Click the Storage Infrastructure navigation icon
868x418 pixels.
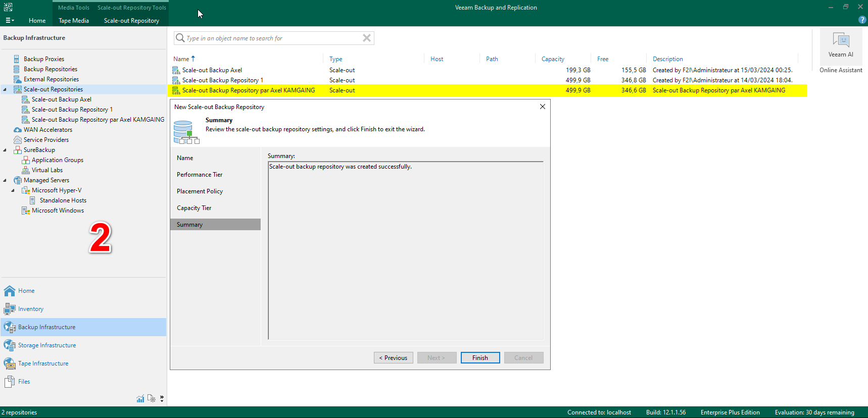(x=10, y=345)
